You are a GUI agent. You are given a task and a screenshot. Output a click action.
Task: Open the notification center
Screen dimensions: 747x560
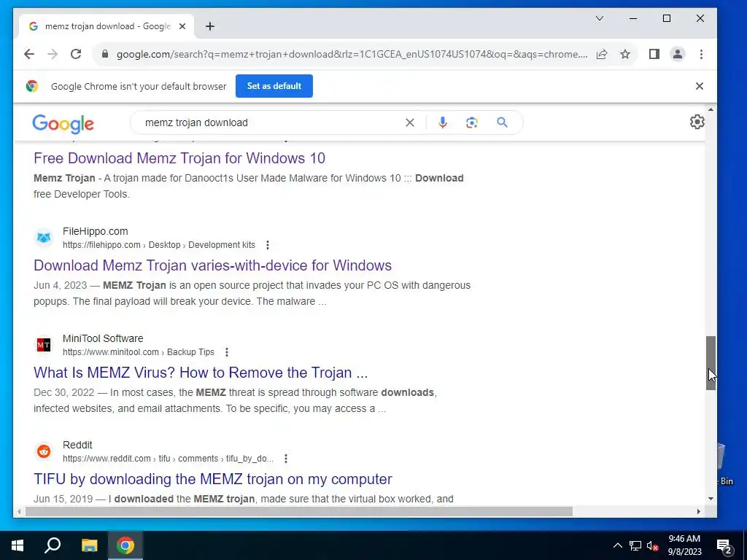(x=724, y=546)
